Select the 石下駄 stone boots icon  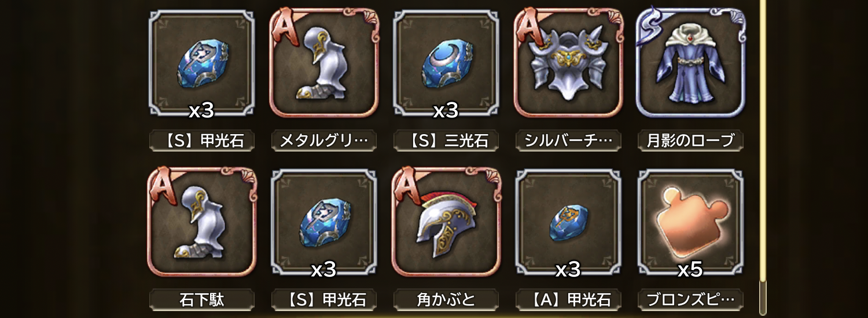click(x=202, y=222)
